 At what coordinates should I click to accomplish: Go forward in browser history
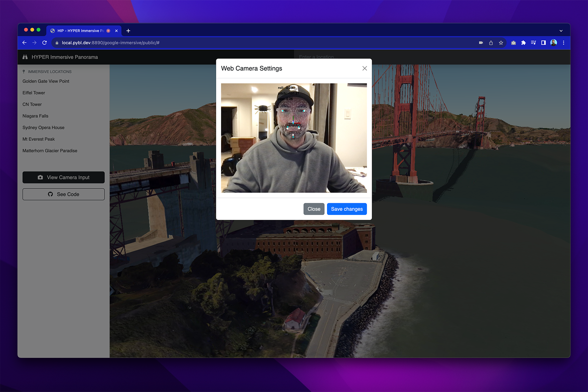point(34,43)
